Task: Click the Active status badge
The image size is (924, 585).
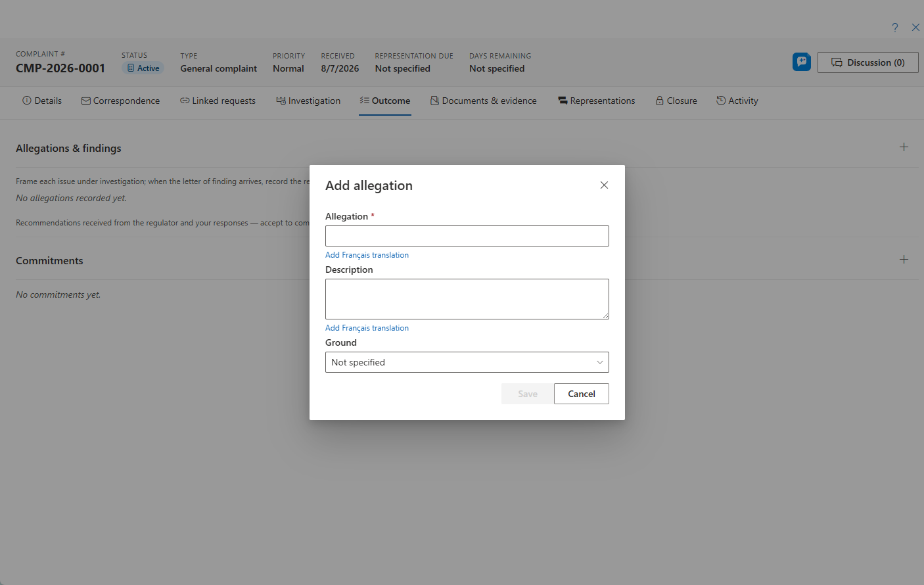Action: (143, 68)
